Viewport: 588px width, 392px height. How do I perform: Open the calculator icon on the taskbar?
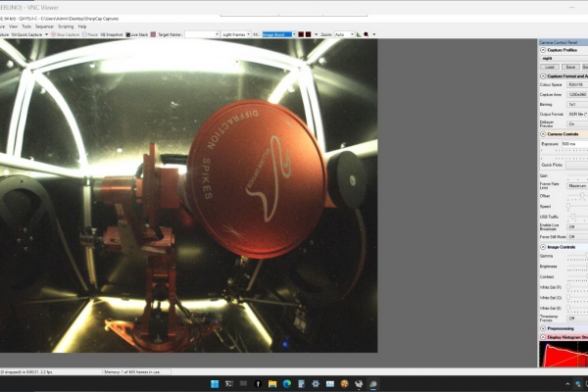coord(301,384)
